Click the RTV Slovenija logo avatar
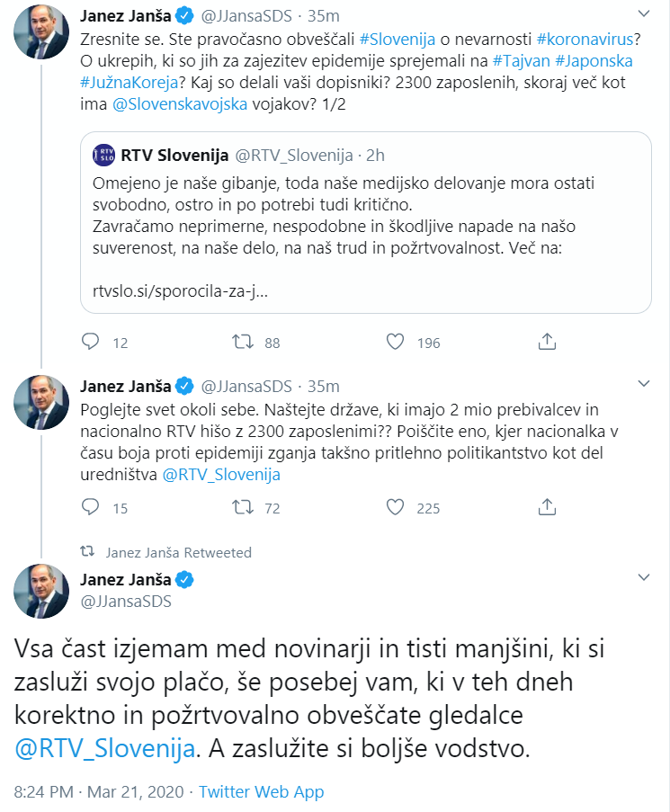The height and width of the screenshot is (812, 670). (103, 156)
